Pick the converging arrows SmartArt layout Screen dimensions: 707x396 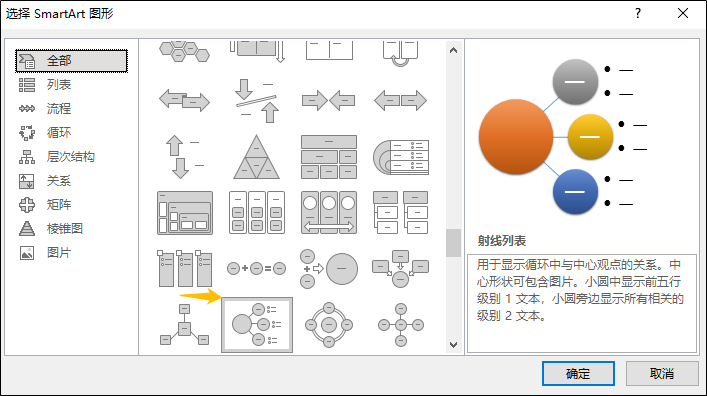[329, 100]
